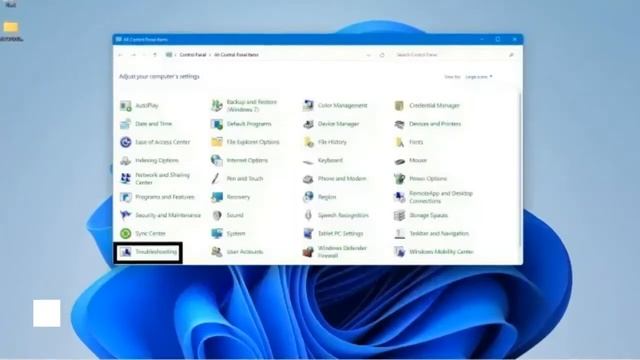This screenshot has width=640, height=360.
Task: Click the All Control Panel Items breadcrumb
Action: (x=236, y=55)
